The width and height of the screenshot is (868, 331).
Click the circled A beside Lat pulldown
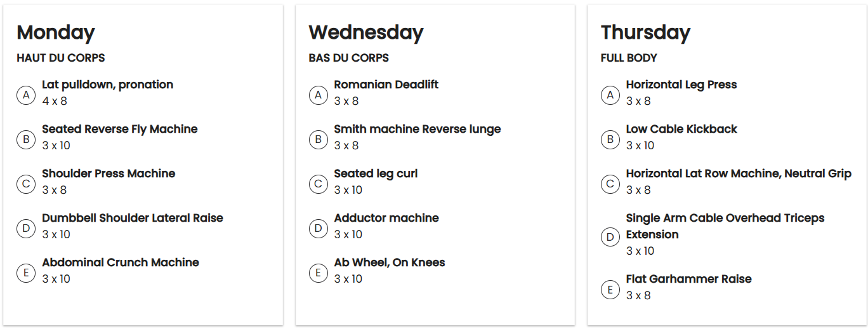26,95
